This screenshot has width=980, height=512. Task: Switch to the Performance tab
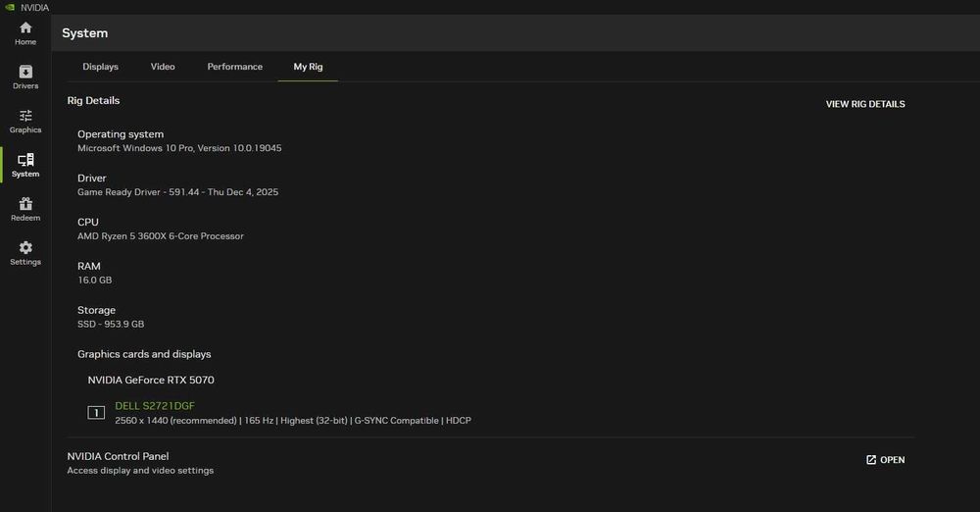click(x=235, y=67)
